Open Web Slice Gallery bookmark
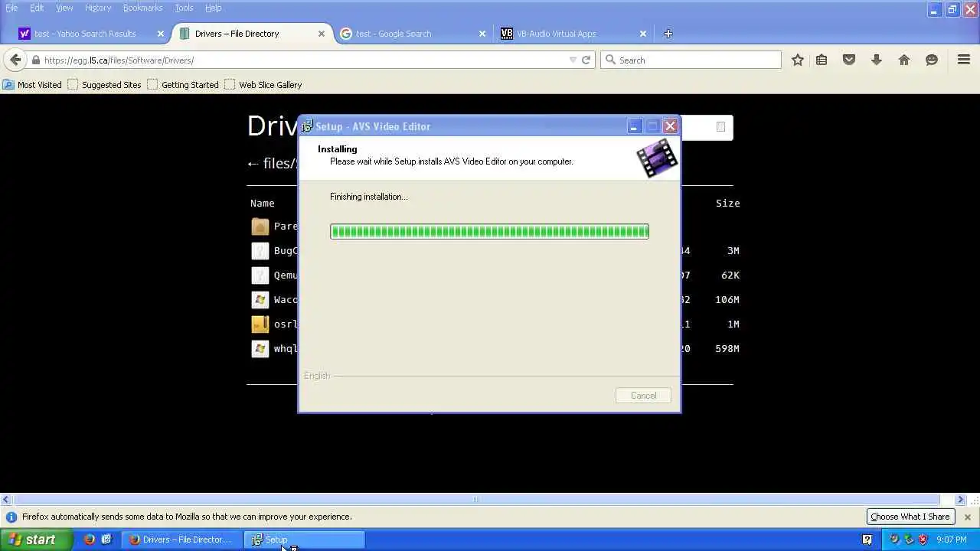The height and width of the screenshot is (551, 980). [263, 85]
